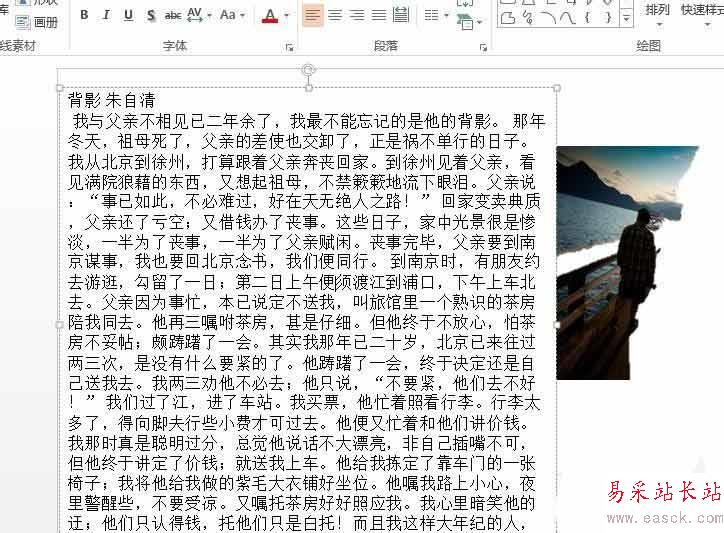The height and width of the screenshot is (533, 724).
Task: Open the SmartArt conversion dropdown arrow
Action: (x=480, y=22)
